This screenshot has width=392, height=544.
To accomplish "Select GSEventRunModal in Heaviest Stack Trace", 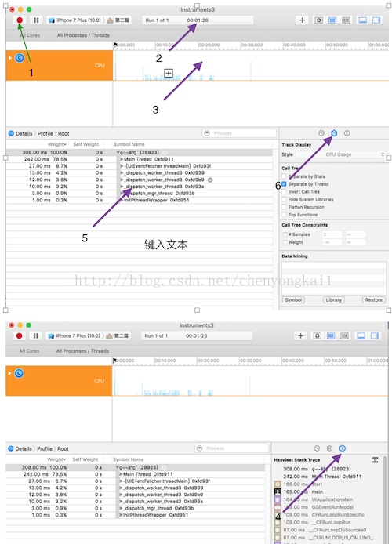I will [x=332, y=507].
